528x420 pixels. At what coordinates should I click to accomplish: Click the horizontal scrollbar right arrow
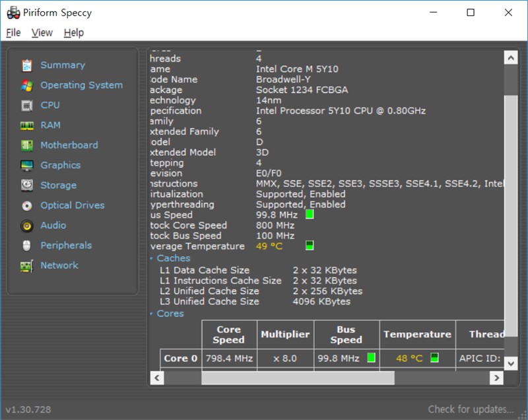tap(496, 378)
